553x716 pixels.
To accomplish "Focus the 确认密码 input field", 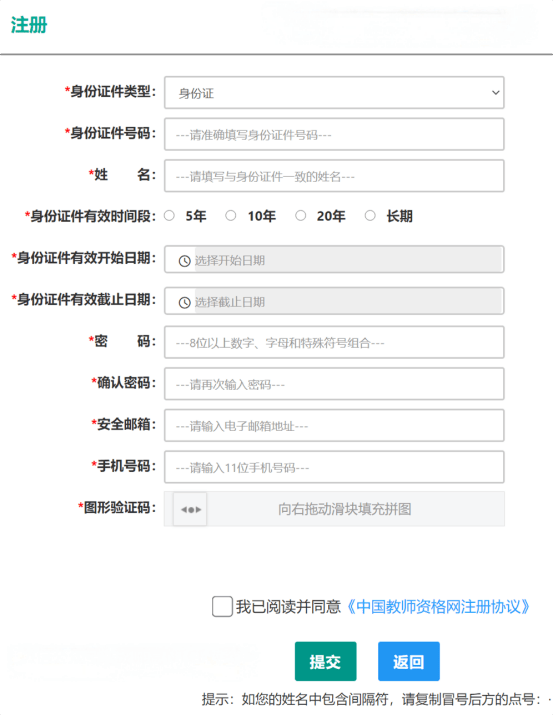I will coord(334,384).
